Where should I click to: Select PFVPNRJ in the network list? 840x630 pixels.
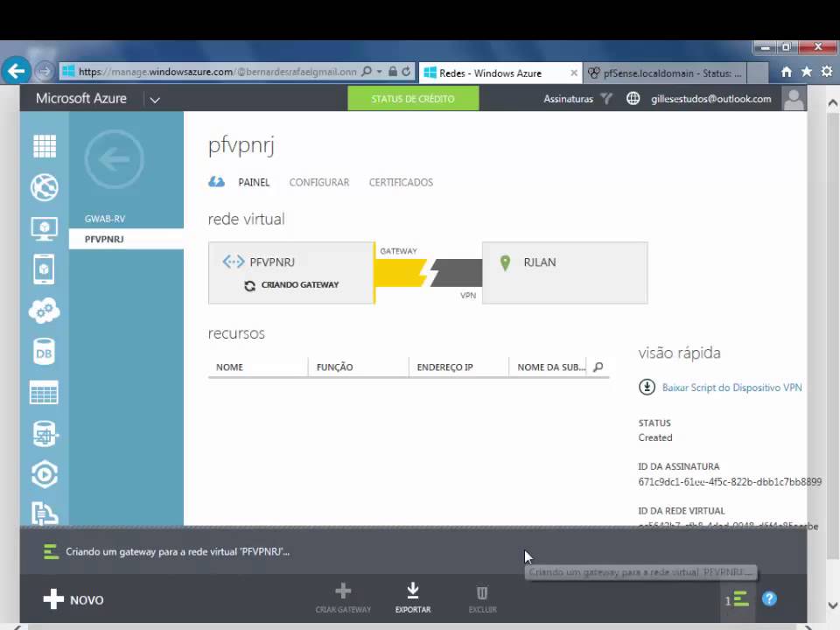click(x=126, y=239)
